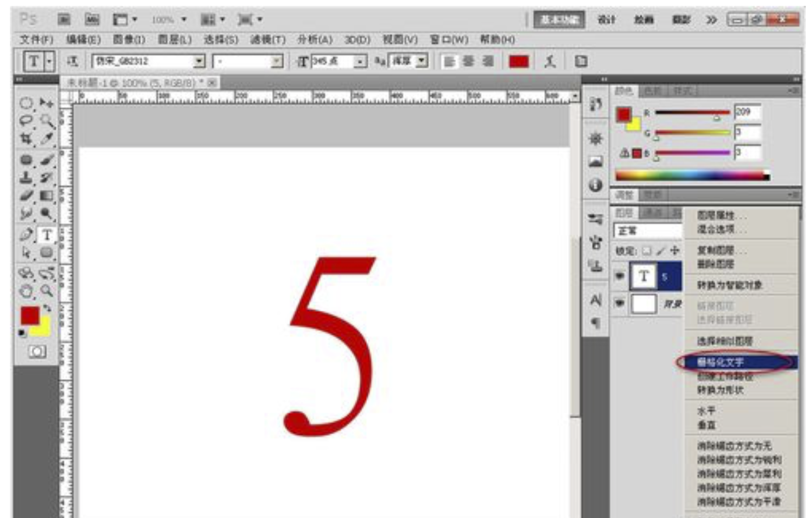Select the 3D Object Rotate tool
This screenshot has width=812, height=518.
tap(26, 273)
